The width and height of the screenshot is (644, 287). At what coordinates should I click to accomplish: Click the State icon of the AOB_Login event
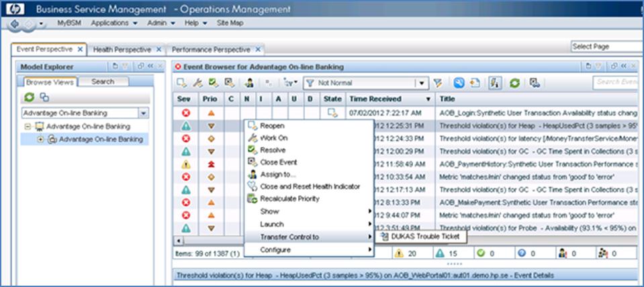pos(332,113)
